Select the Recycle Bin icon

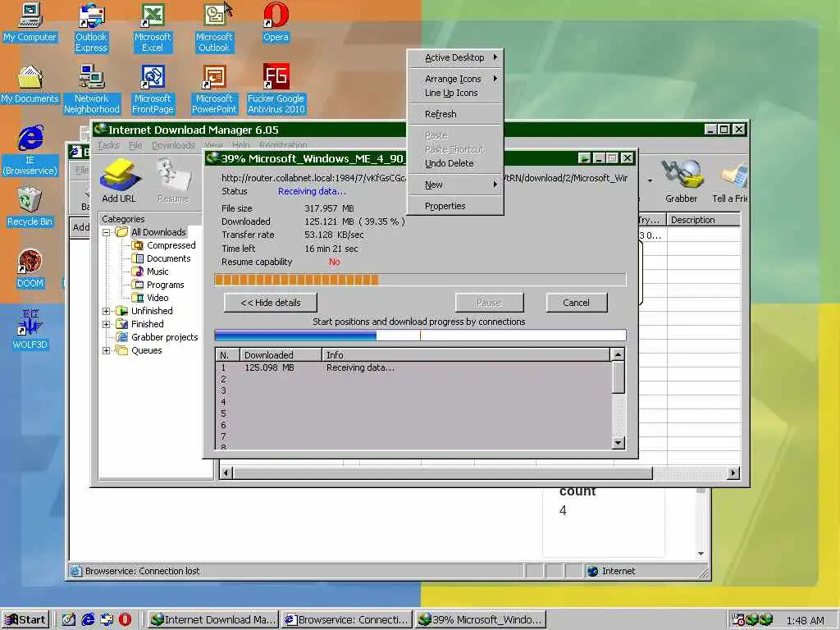(x=30, y=208)
